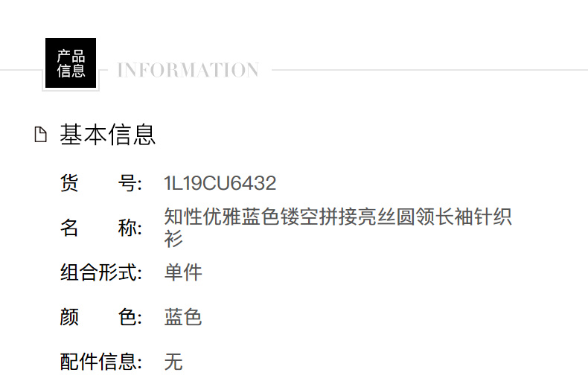Click 号: label in item number row

[x=130, y=183]
